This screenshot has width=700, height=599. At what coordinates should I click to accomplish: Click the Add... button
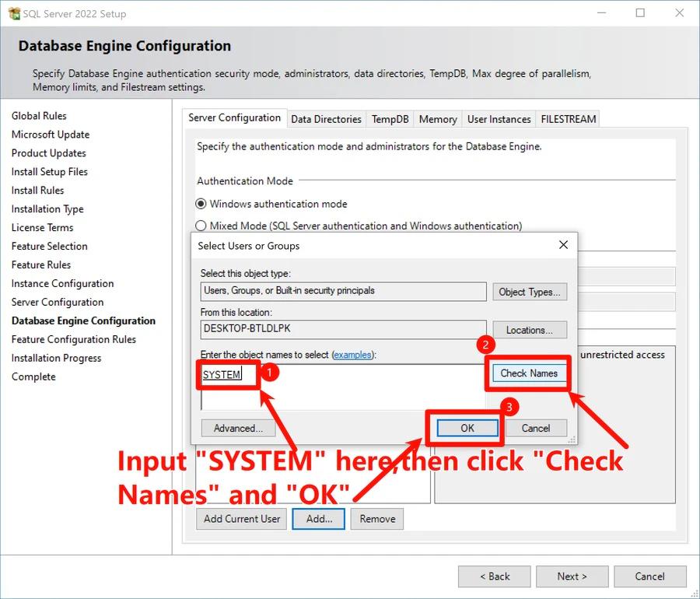tap(319, 519)
